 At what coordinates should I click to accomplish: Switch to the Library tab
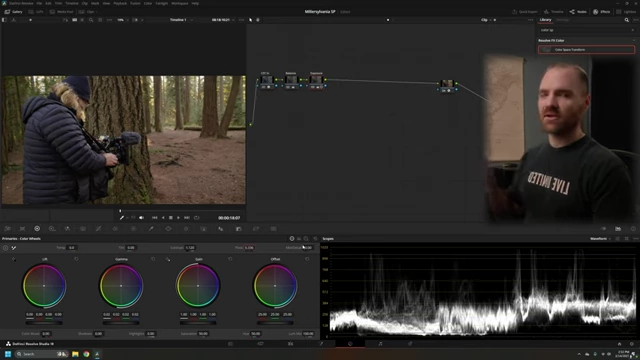pyautogui.click(x=545, y=20)
